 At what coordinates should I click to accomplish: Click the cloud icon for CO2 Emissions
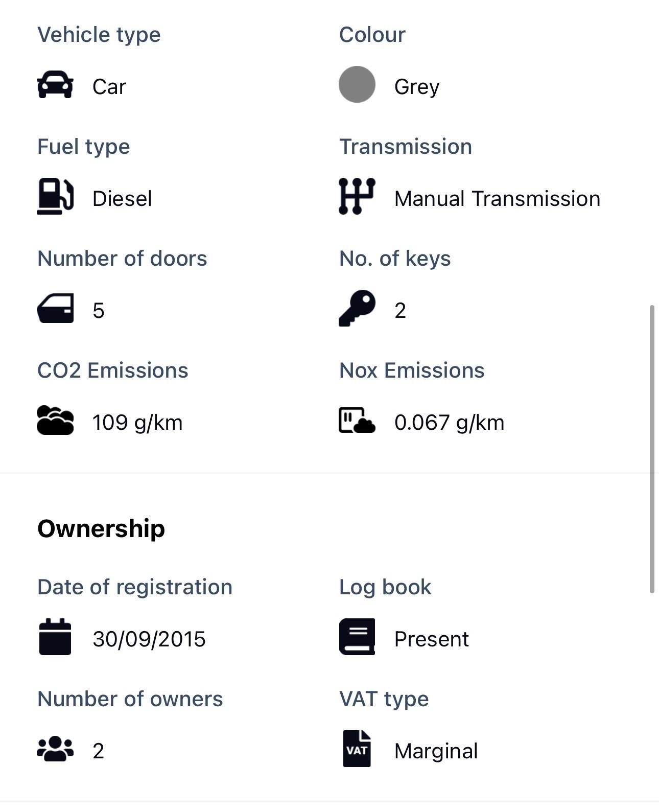click(55, 420)
